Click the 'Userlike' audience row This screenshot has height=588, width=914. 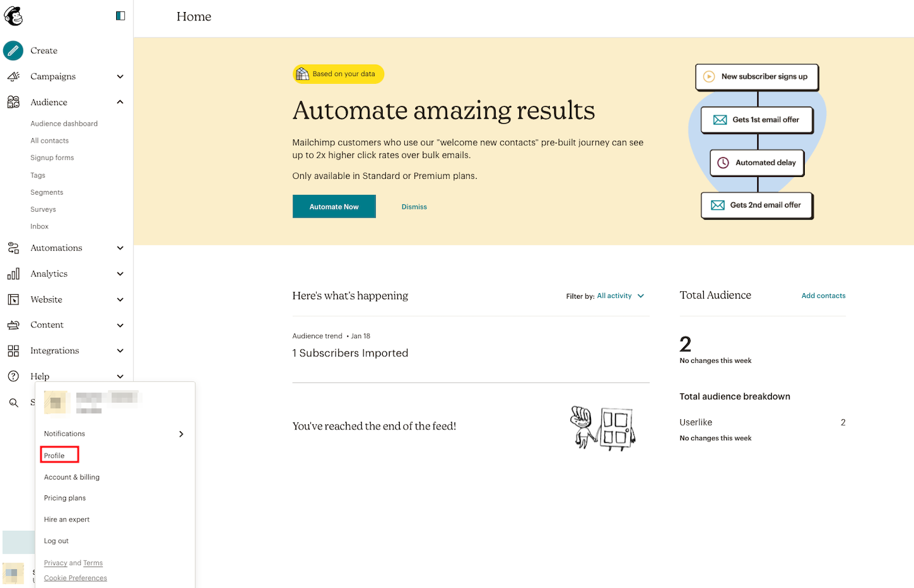click(x=762, y=422)
